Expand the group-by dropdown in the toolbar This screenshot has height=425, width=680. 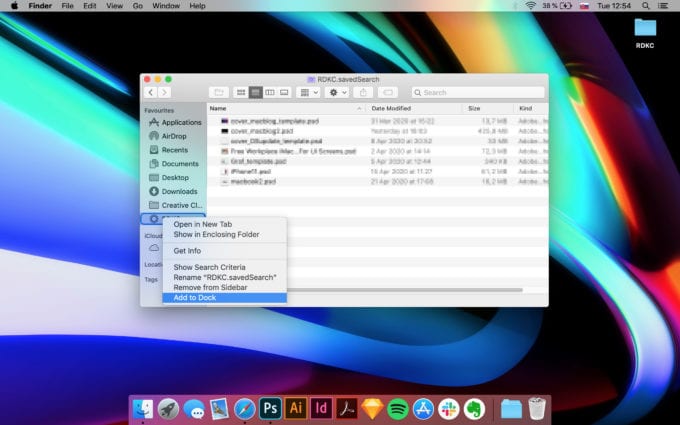click(x=310, y=92)
